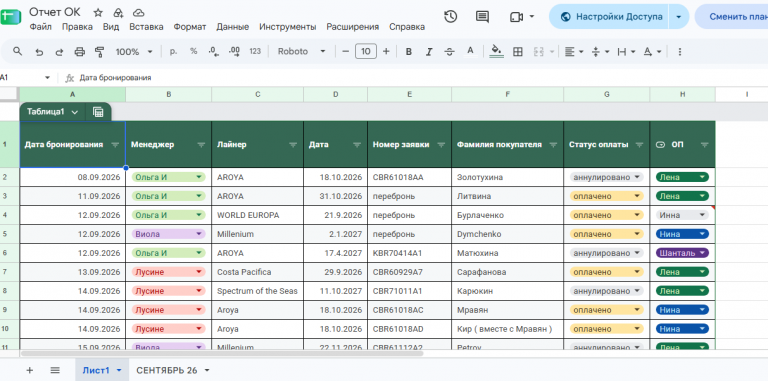Open the Статус оплаты column filter icon
This screenshot has height=381, width=768.
[639, 144]
